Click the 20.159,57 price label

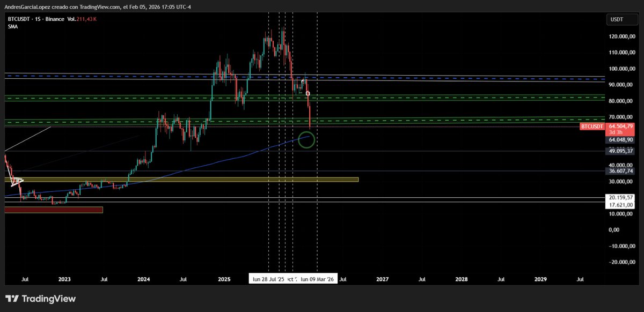[621, 197]
